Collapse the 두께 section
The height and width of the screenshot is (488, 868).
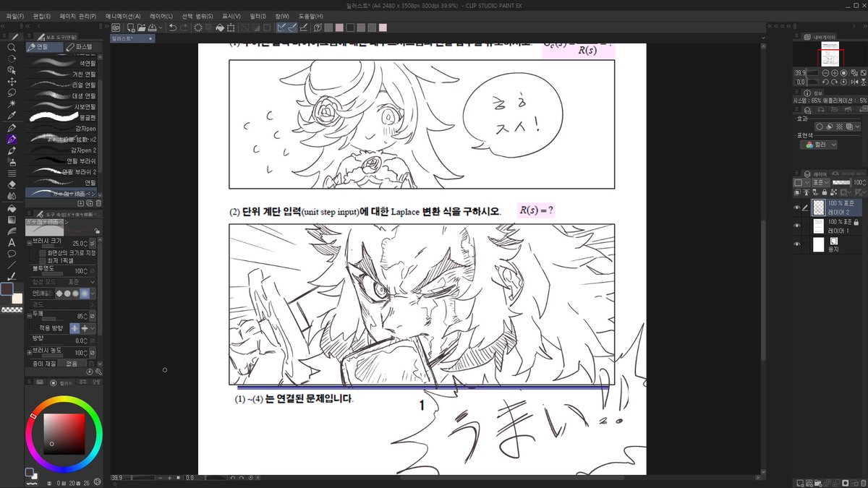click(x=28, y=315)
